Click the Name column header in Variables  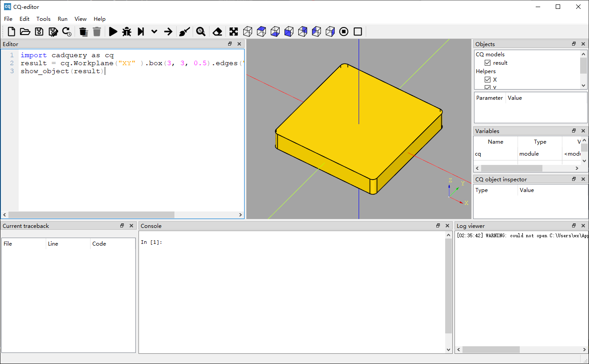click(x=495, y=142)
